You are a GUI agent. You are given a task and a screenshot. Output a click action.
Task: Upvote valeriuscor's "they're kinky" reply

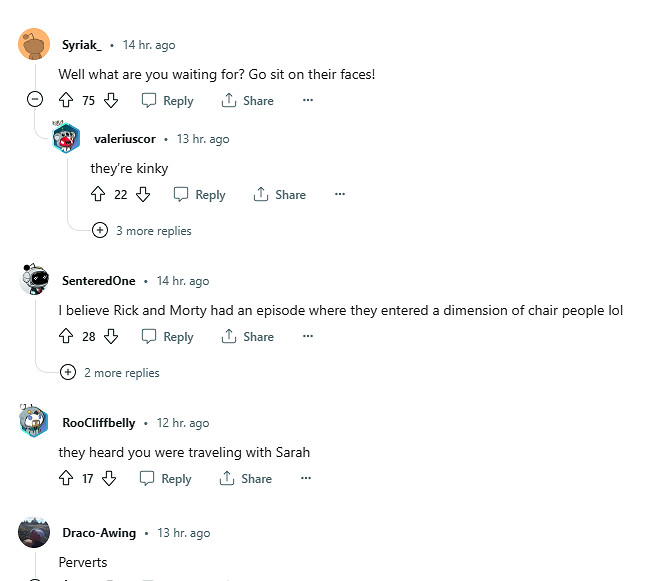tap(98, 194)
